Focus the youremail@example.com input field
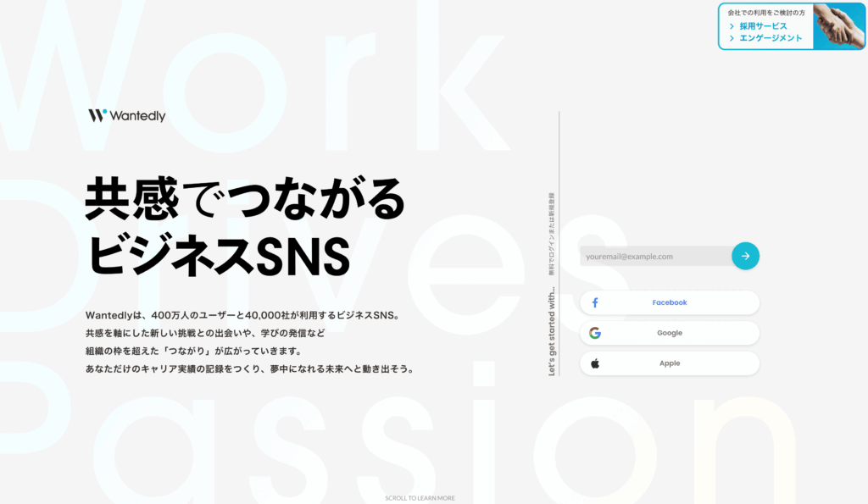Image resolution: width=868 pixels, height=504 pixels. pyautogui.click(x=656, y=256)
